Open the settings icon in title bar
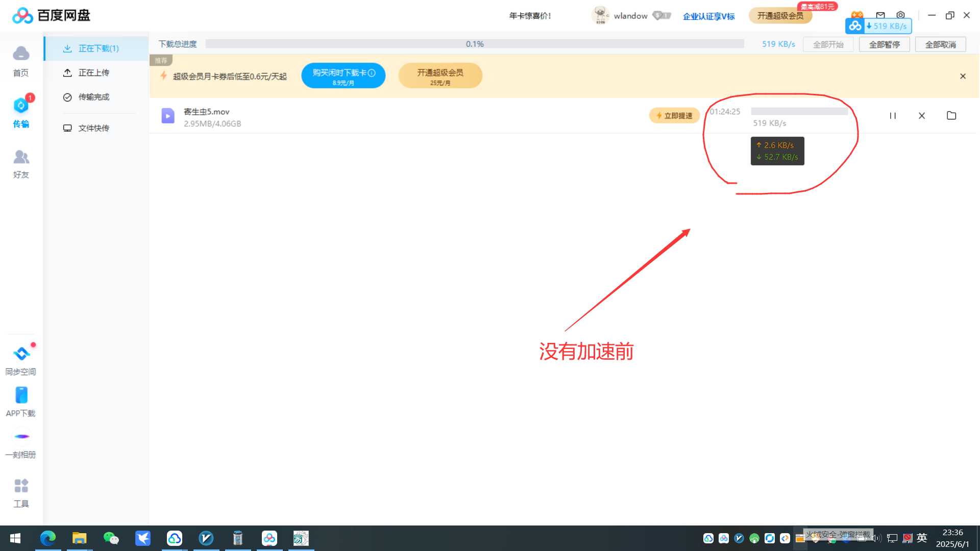This screenshot has width=980, height=551. click(x=900, y=15)
